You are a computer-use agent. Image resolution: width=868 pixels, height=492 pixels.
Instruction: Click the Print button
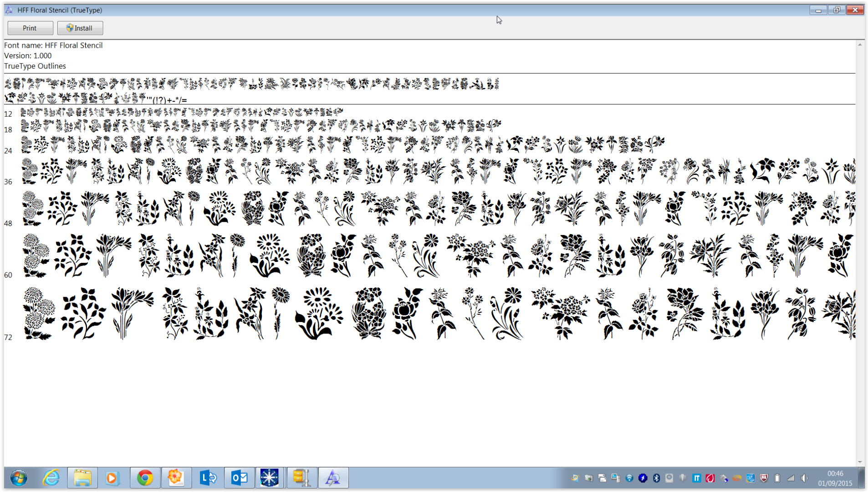[30, 28]
